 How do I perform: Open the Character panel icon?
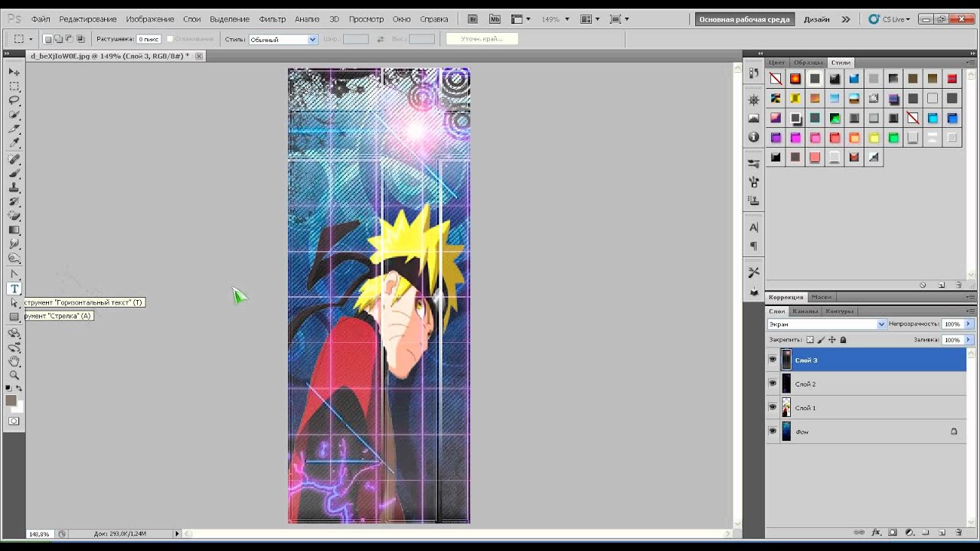[x=754, y=227]
